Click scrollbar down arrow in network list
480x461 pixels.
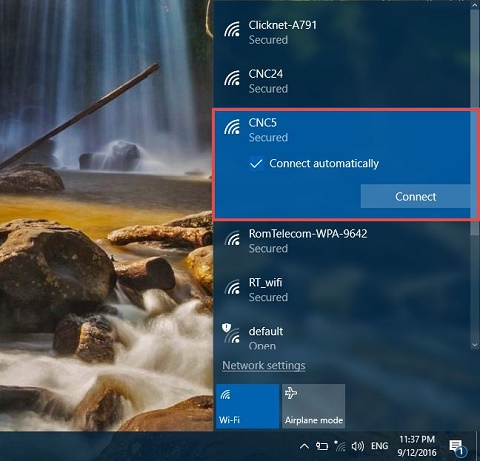click(475, 345)
